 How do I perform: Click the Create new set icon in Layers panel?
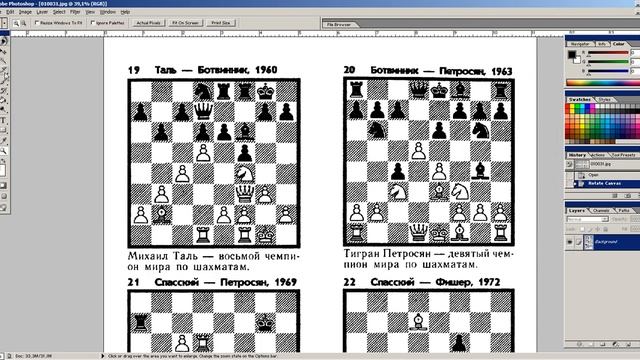coord(602,344)
